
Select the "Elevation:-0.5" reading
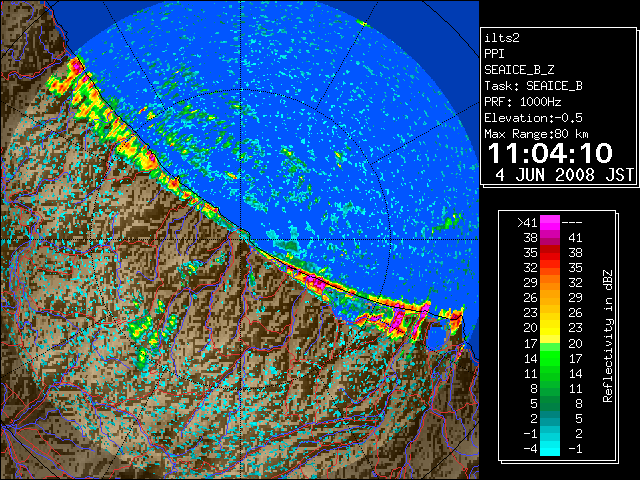pos(533,118)
